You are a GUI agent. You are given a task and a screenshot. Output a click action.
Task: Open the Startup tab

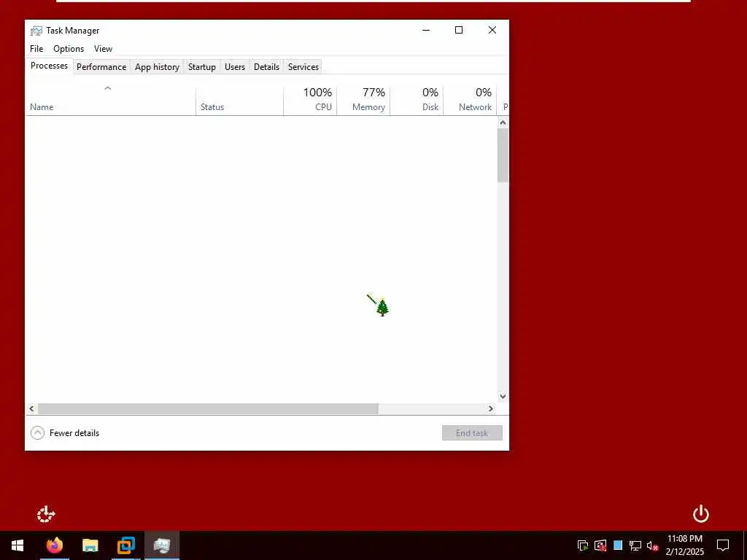[202, 67]
